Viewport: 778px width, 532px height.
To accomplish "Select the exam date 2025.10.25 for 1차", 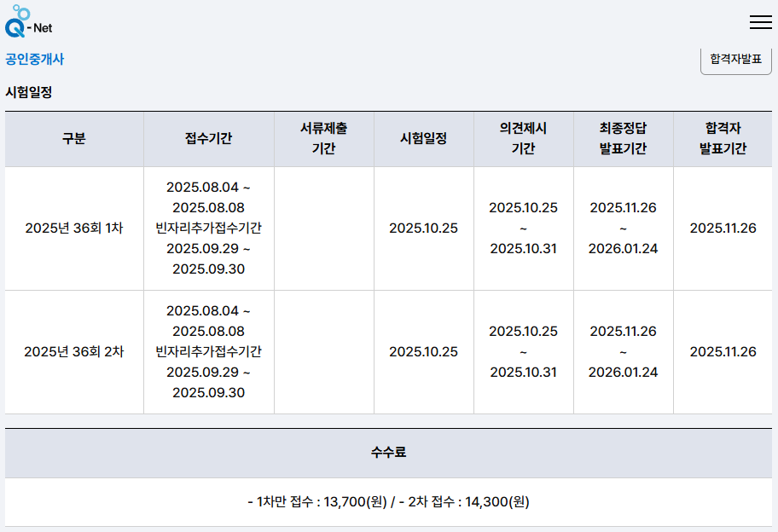I will (424, 228).
